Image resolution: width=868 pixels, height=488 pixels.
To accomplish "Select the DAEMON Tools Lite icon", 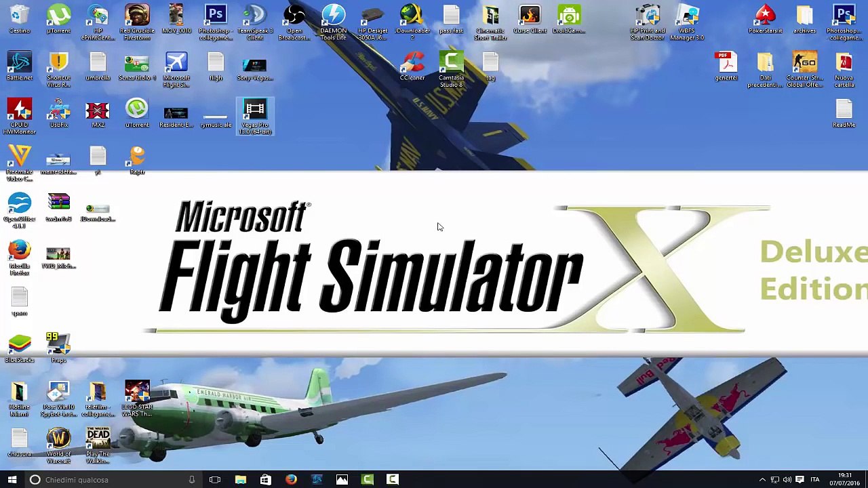I will (x=333, y=22).
